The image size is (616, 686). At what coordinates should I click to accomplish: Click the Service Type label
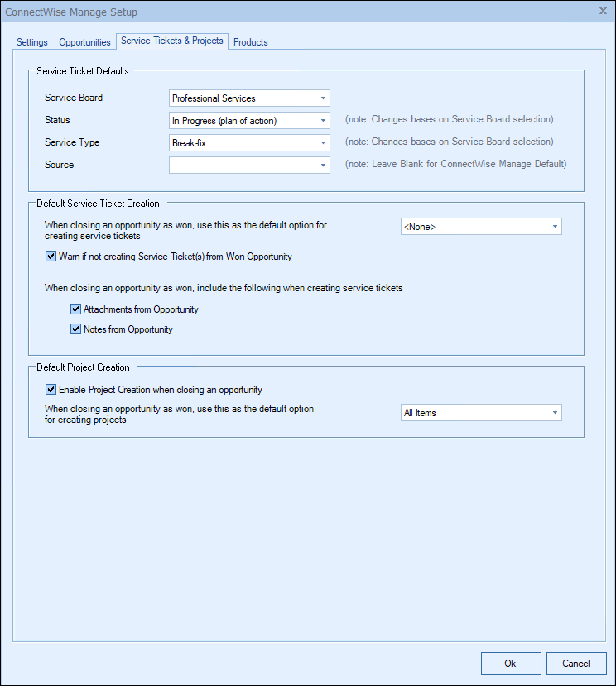pyautogui.click(x=72, y=142)
